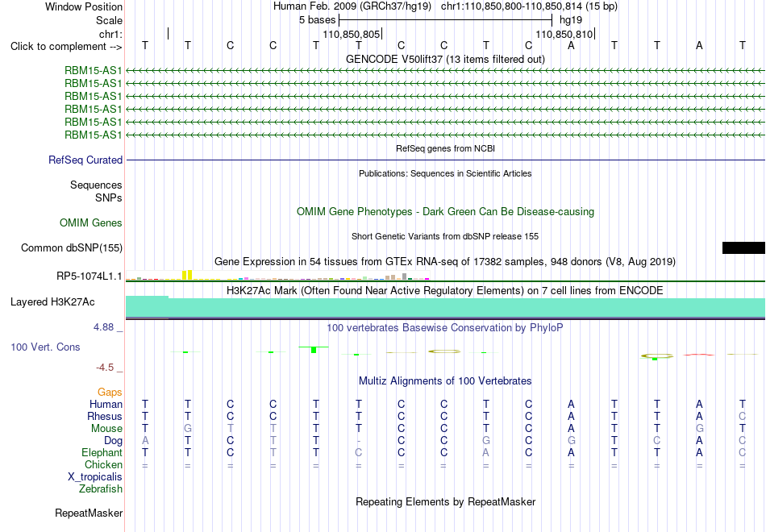Click the 'Click to complement -->' label
Viewport: 766px width, 532px height.
pos(66,47)
